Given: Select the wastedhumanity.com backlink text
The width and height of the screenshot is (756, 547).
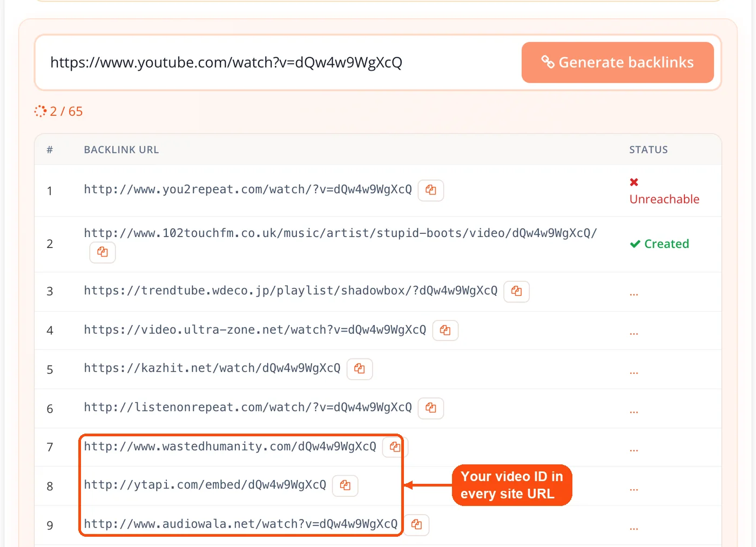Looking at the screenshot, I should (x=230, y=447).
